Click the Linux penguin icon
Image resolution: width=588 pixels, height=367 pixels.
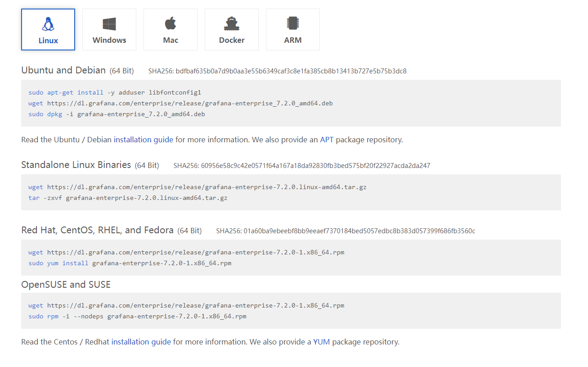(x=48, y=23)
